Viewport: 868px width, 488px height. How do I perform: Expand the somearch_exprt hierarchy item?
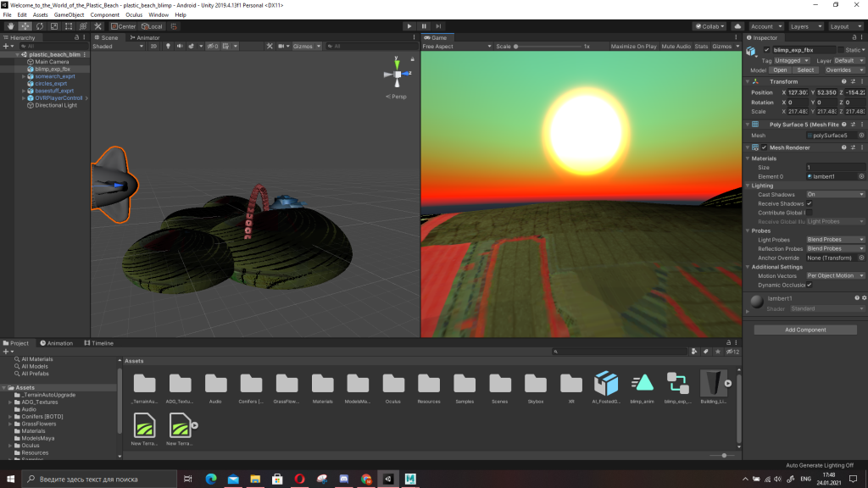(x=24, y=76)
